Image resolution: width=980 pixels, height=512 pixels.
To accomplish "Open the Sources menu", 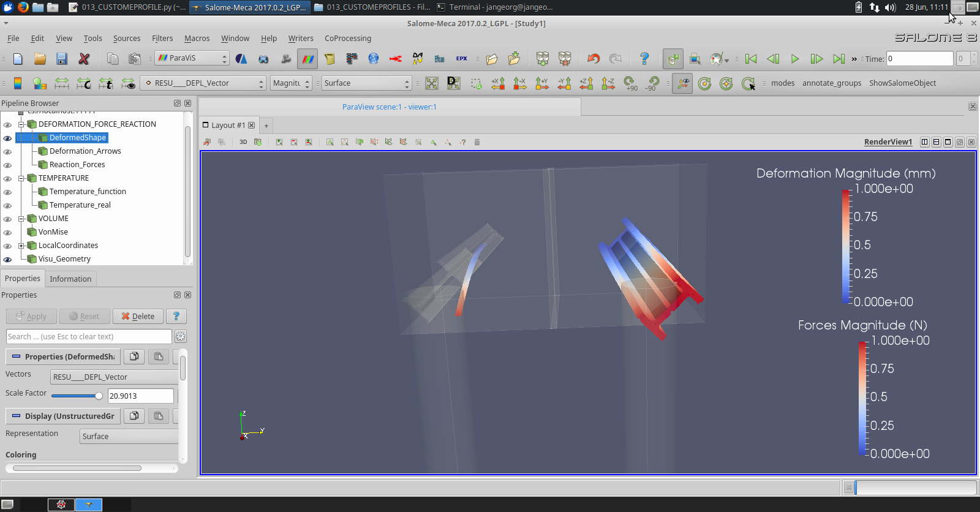I will pyautogui.click(x=127, y=38).
